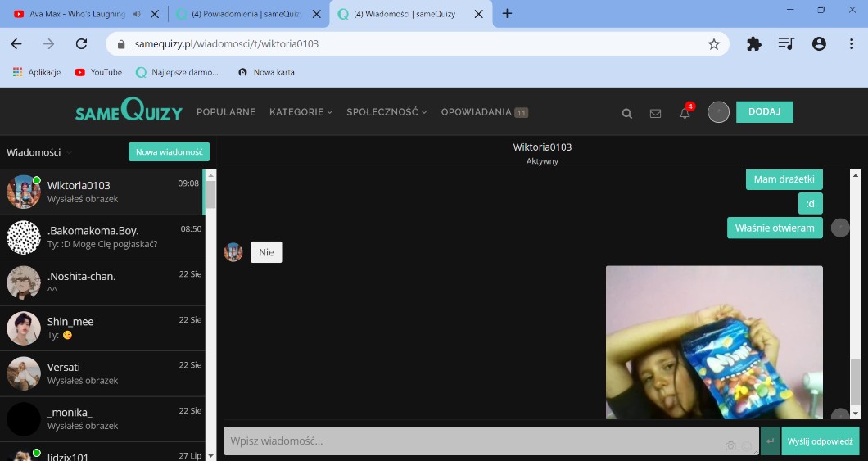Click the user profile avatar in header
Viewport: 868px width, 461px height.
[718, 112]
